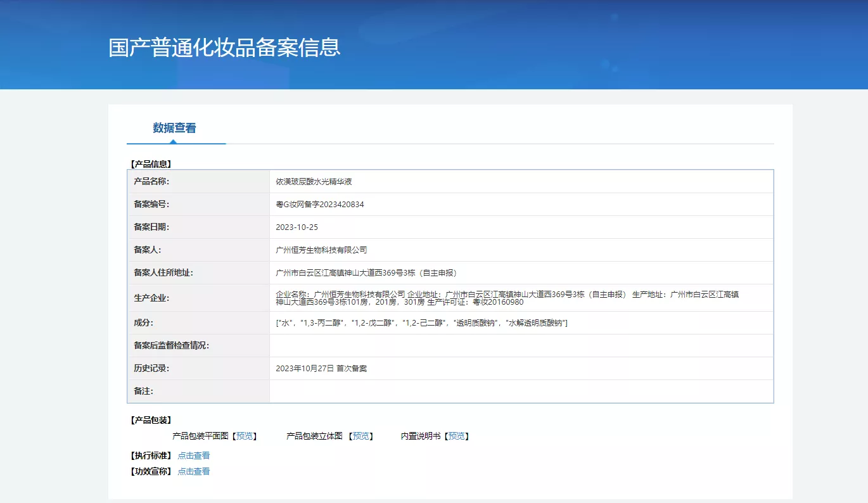Image resolution: width=868 pixels, height=503 pixels.
Task: Click filing number 粤G妆网备字2023420834
Action: click(x=320, y=205)
